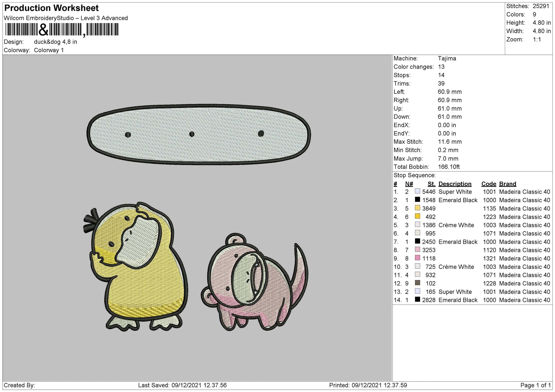Click the St. column header

[432, 184]
